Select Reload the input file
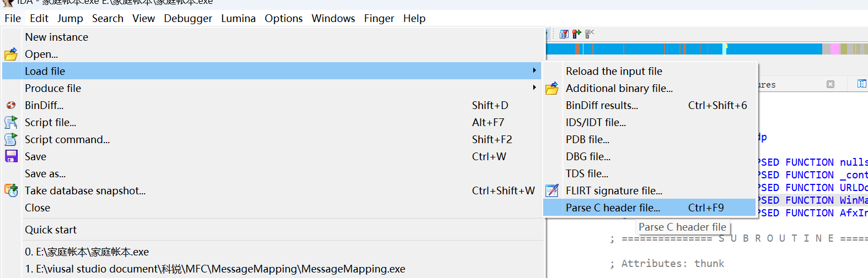Image resolution: width=868 pixels, height=278 pixels. tap(614, 71)
